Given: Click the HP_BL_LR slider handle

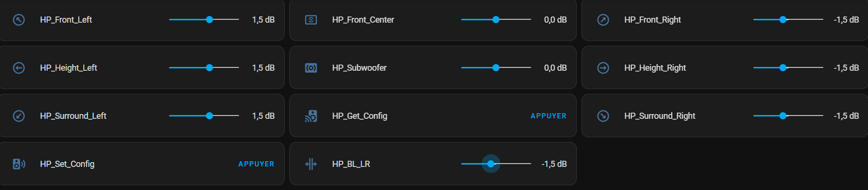Looking at the screenshot, I should (491, 164).
